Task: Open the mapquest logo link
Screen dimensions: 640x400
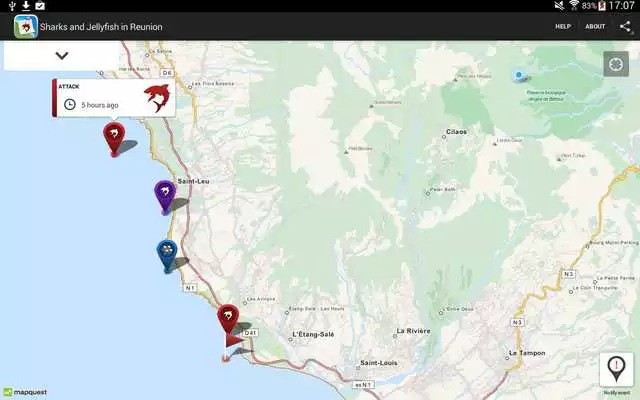Action: click(x=25, y=392)
